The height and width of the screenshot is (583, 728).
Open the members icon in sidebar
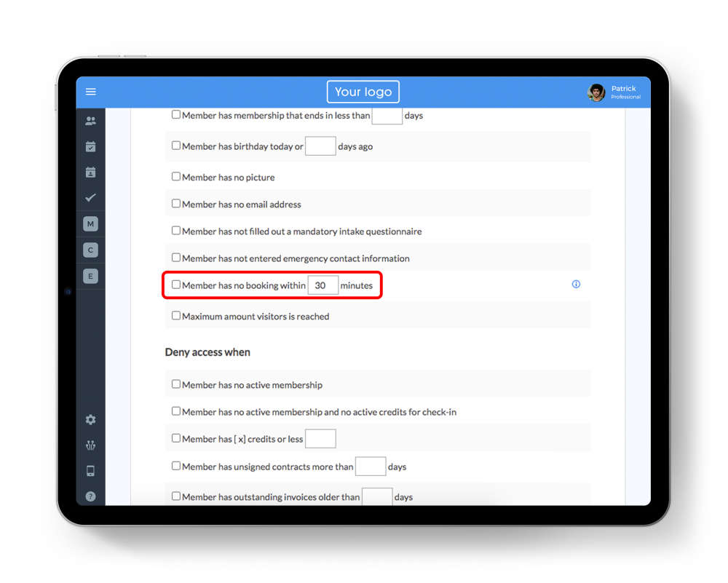point(90,121)
